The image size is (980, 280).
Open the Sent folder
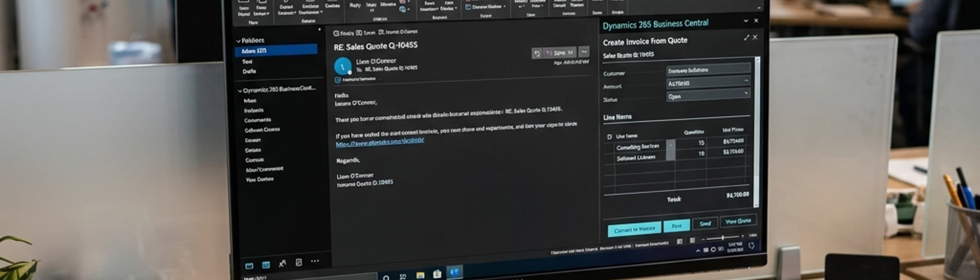(x=247, y=61)
